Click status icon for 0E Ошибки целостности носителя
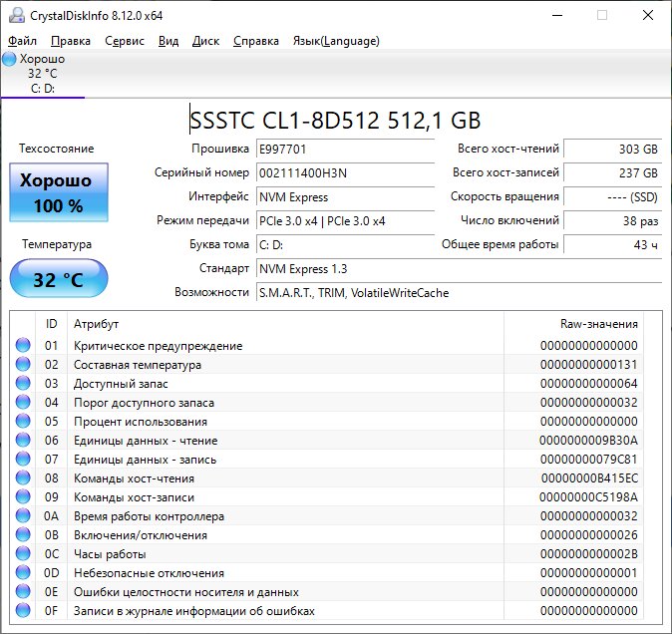Viewport: 672px width, 634px height. [x=23, y=591]
